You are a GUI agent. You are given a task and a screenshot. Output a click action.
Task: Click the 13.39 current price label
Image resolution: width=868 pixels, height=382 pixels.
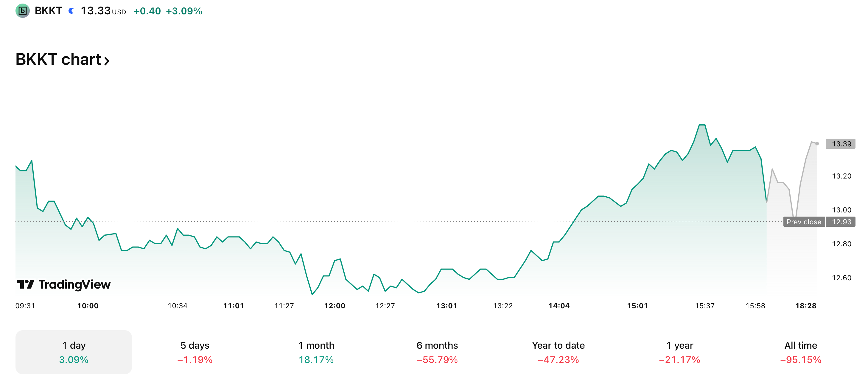tap(841, 144)
